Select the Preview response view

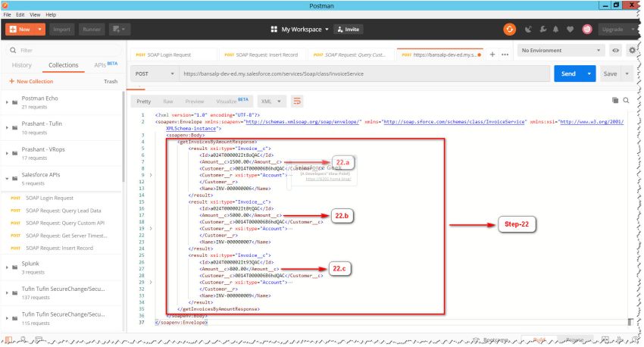tap(194, 101)
